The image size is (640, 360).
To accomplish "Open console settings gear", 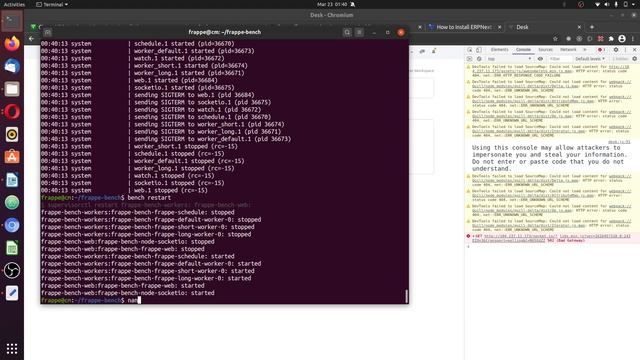I will 635,59.
